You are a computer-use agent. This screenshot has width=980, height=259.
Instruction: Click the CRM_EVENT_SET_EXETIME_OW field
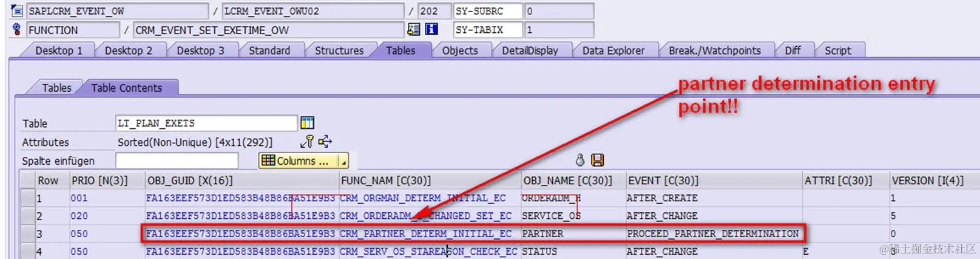click(269, 30)
